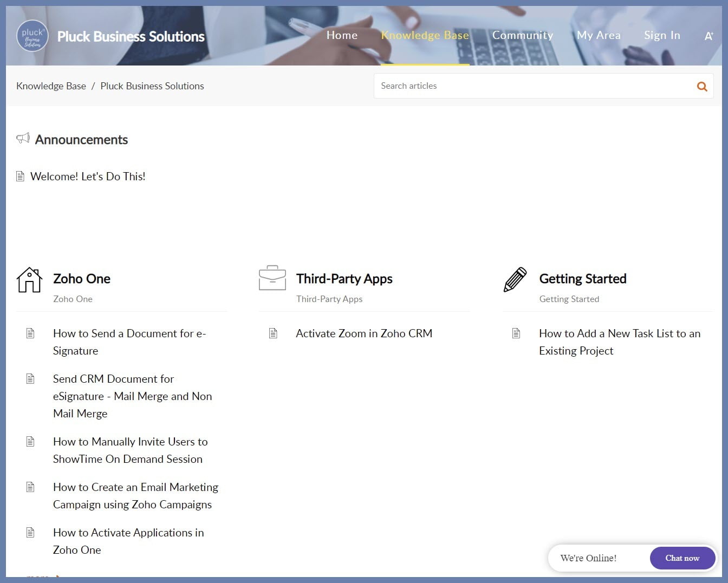Screen dimensions: 728x583
Task: Click the Third-Party Apps subtitle text
Action: [329, 299]
